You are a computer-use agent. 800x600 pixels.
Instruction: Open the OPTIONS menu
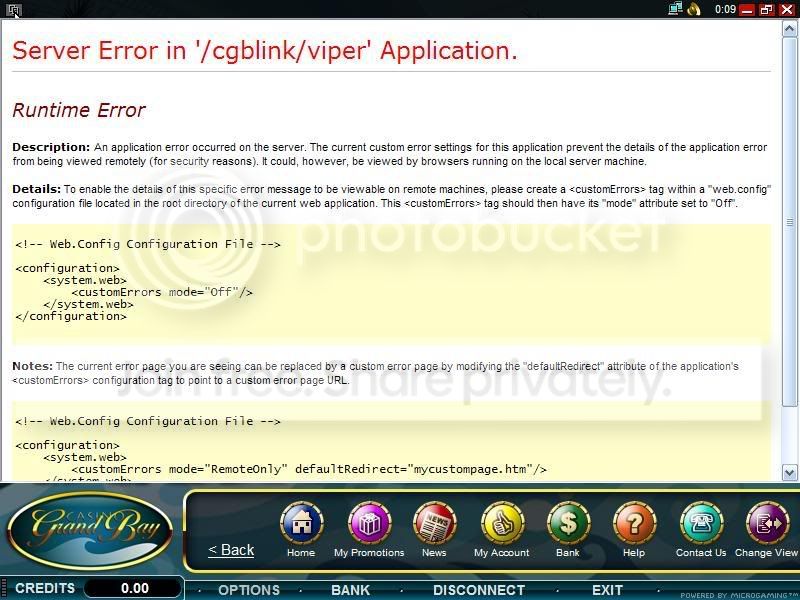tap(249, 590)
